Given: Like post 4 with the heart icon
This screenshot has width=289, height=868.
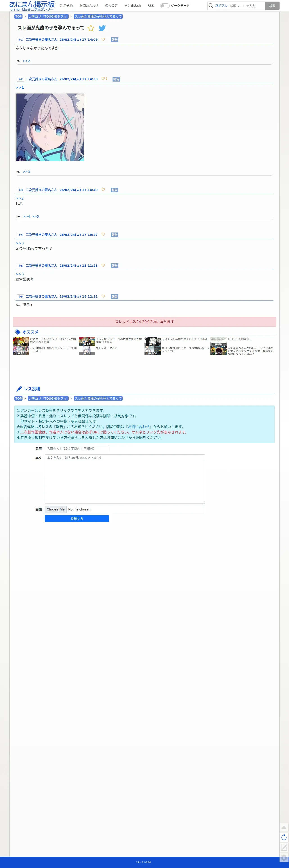Looking at the screenshot, I should 103,235.
